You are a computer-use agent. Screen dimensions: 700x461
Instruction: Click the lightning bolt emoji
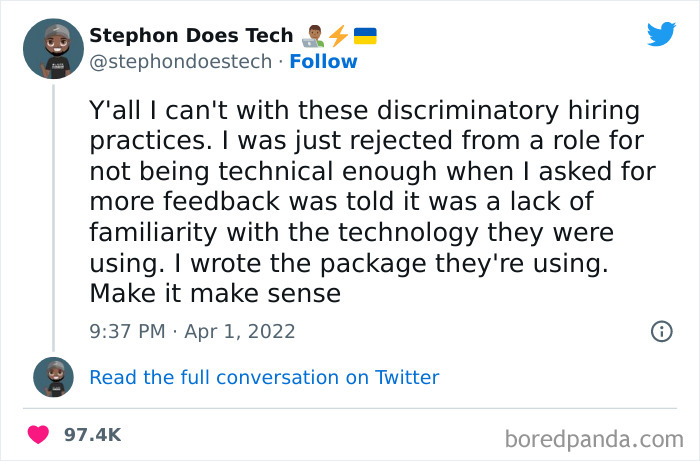coord(339,36)
